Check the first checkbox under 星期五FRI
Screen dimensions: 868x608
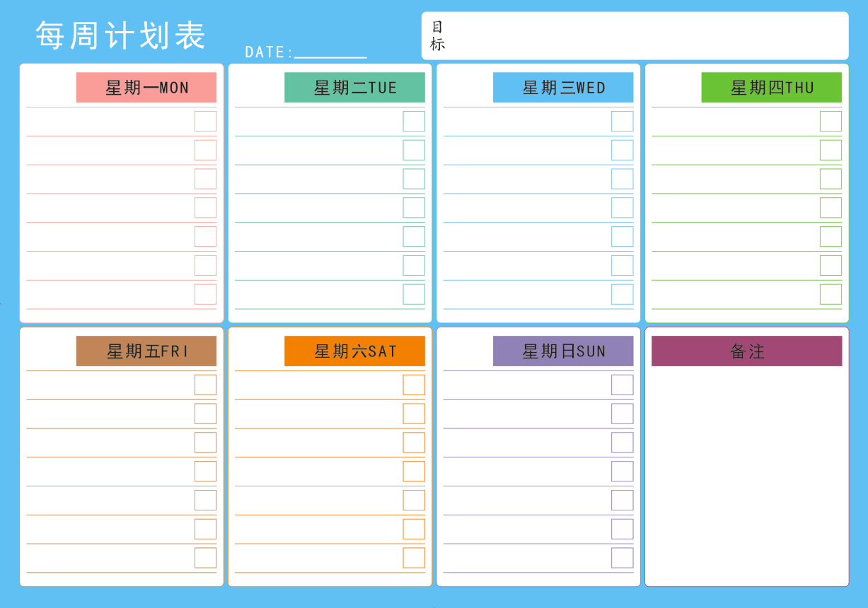[x=205, y=385]
